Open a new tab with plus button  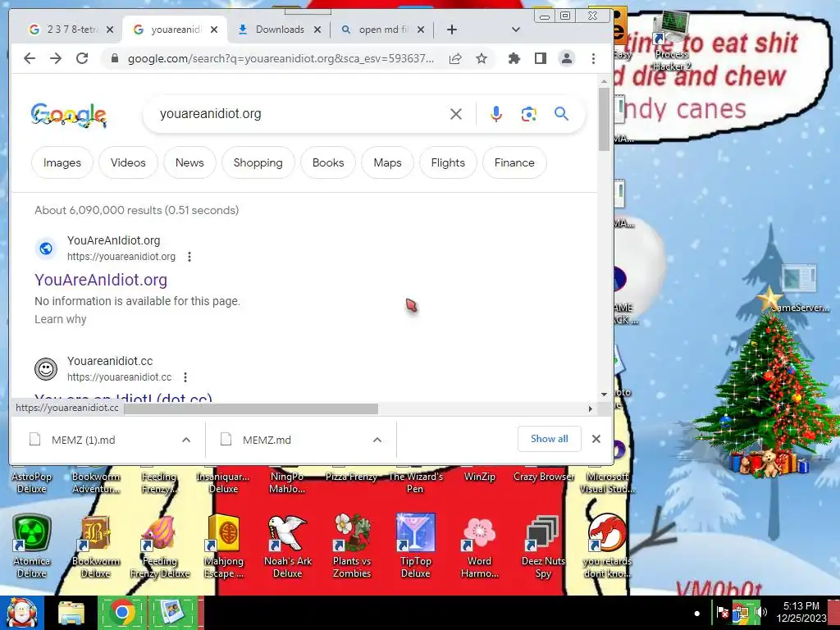pyautogui.click(x=452, y=30)
